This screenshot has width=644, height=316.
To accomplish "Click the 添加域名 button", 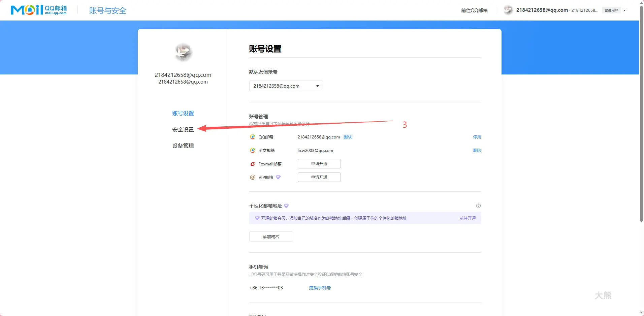I will [x=271, y=236].
